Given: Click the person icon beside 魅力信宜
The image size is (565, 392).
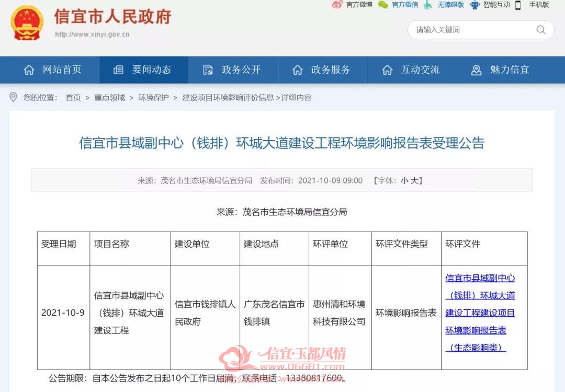Looking at the screenshot, I should [x=477, y=70].
